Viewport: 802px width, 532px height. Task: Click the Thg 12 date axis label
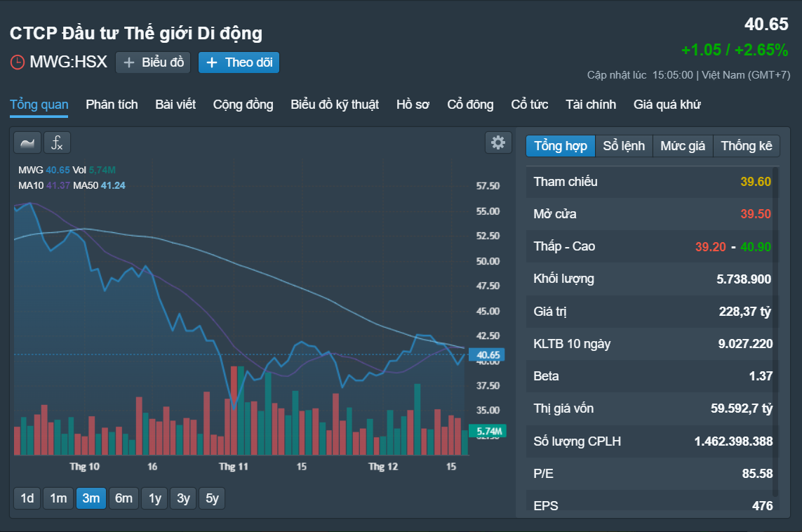(383, 467)
